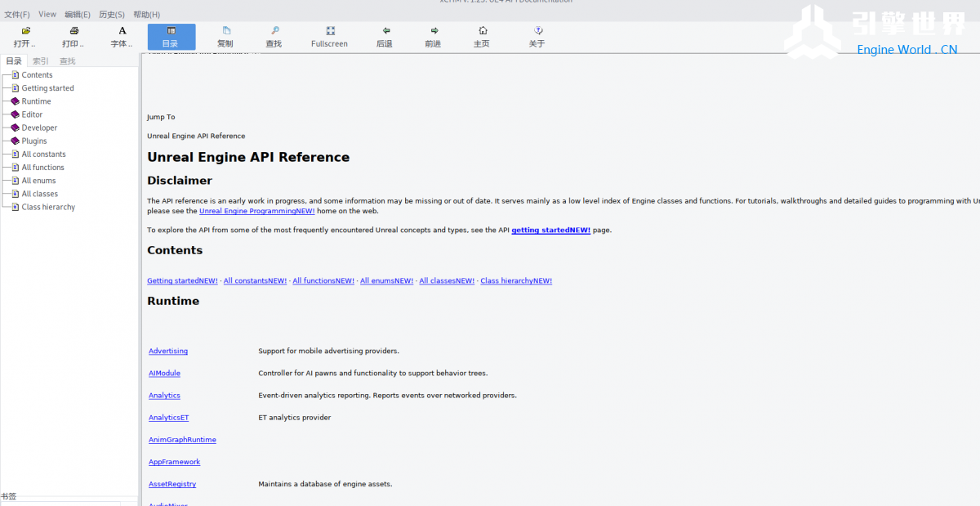Switch to the Index tab in sidebar
This screenshot has width=980, height=506.
pos(40,60)
